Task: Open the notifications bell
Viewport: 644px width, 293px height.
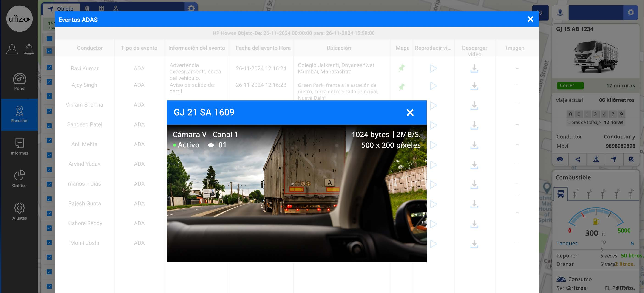Action: pyautogui.click(x=29, y=49)
